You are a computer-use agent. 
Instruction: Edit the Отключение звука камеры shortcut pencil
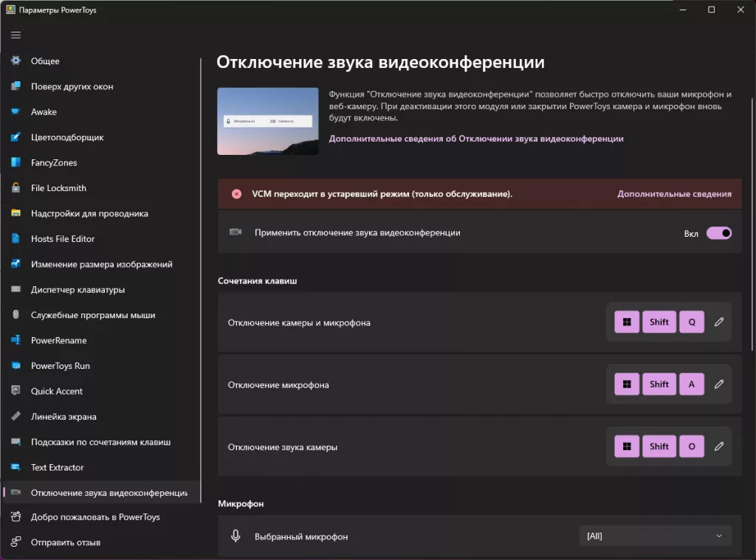pyautogui.click(x=719, y=446)
